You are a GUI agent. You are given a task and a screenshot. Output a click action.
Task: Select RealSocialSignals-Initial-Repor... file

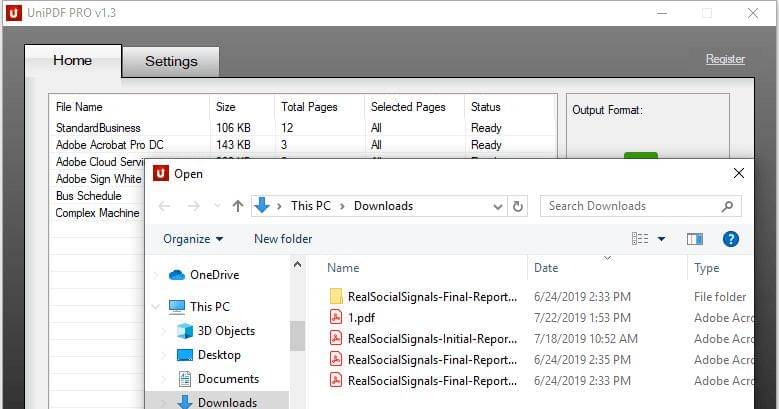(432, 338)
